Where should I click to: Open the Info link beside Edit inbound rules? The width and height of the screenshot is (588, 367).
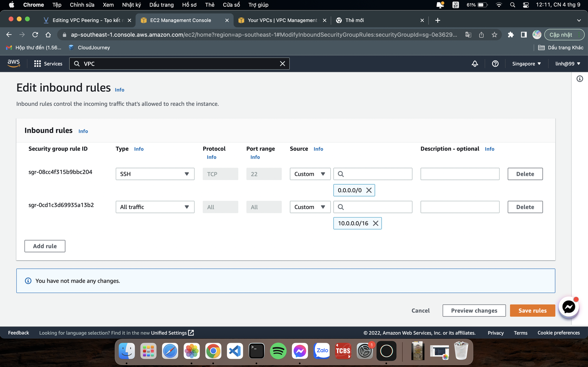click(119, 90)
